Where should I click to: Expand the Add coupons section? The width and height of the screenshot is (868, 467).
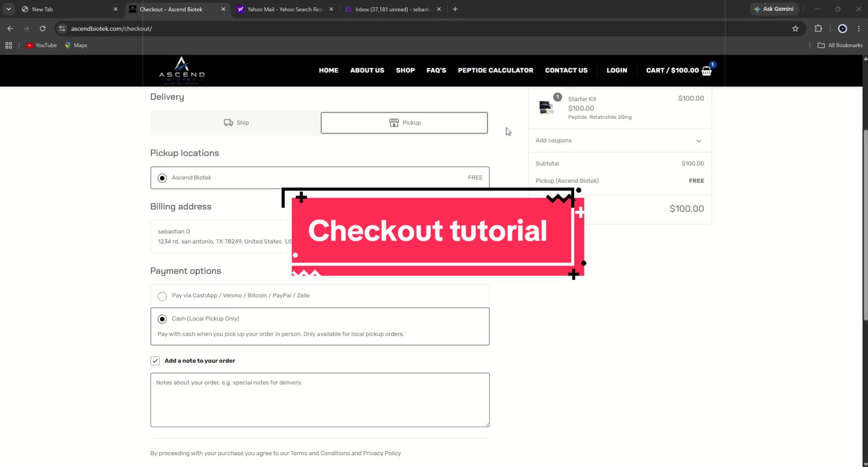(x=619, y=141)
